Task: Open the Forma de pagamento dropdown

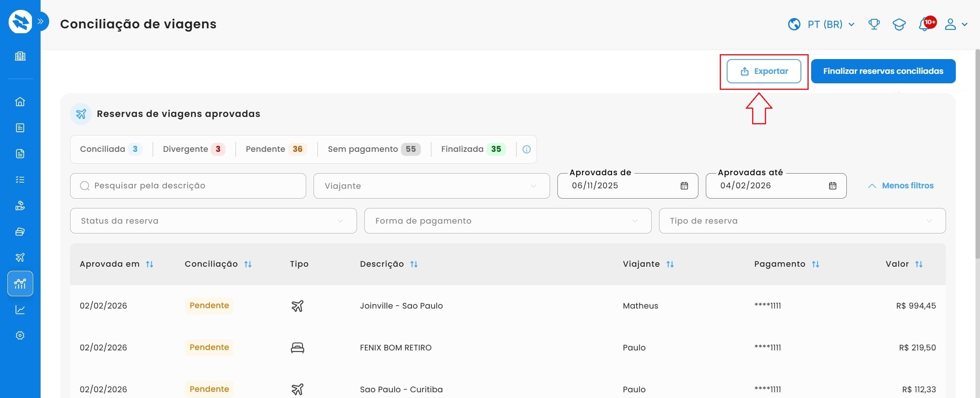Action: (507, 221)
